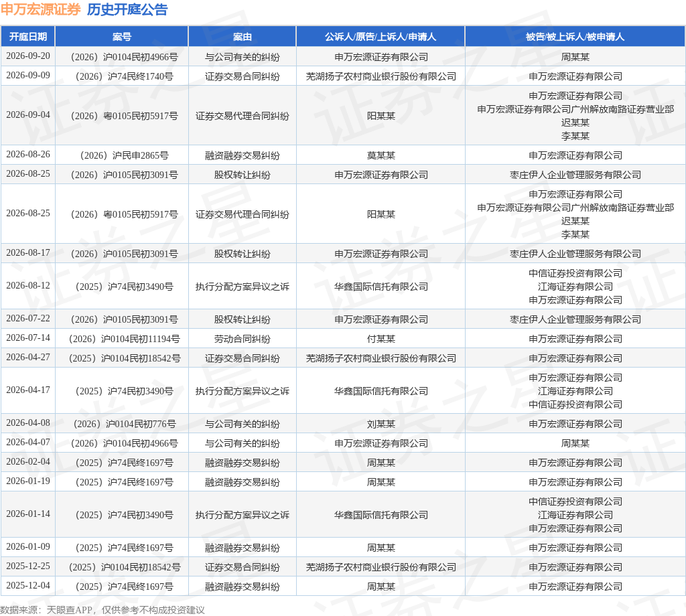Select the 2026-09-20 date cell
This screenshot has height=616, width=686.
click(x=28, y=56)
